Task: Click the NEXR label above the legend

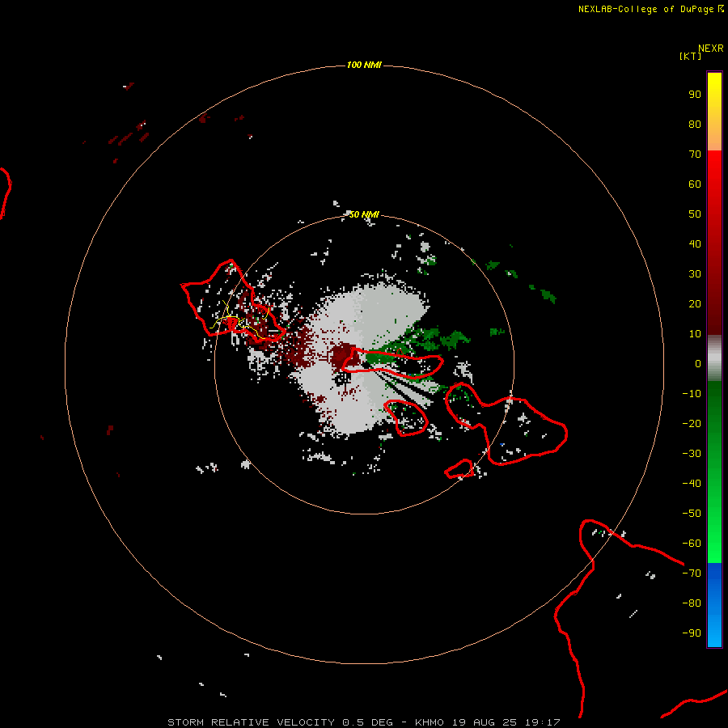Action: click(711, 49)
